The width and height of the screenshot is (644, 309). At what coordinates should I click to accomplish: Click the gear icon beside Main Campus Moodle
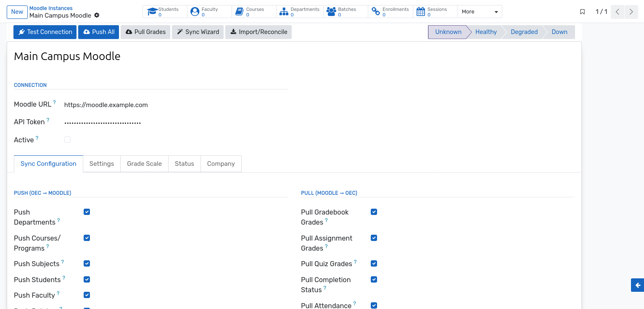pos(97,15)
